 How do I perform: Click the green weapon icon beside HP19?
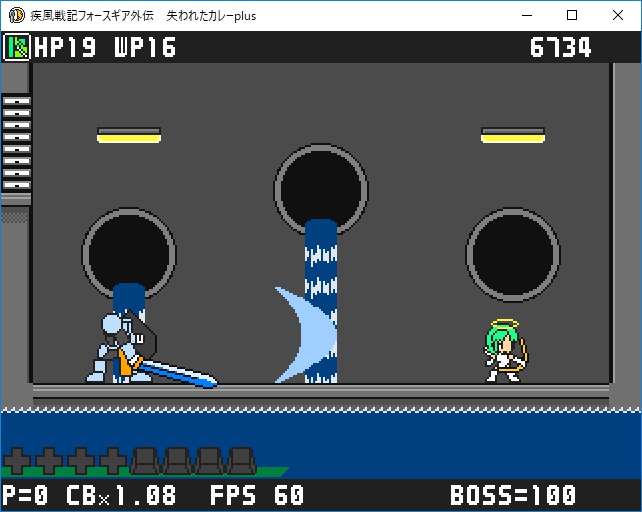point(17,47)
